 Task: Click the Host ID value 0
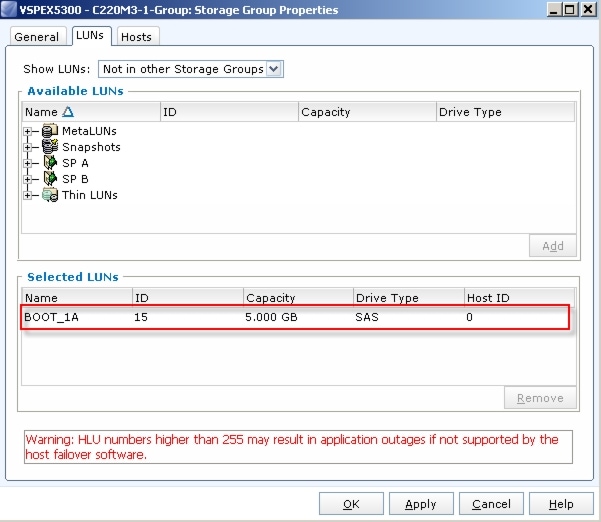coord(469,317)
